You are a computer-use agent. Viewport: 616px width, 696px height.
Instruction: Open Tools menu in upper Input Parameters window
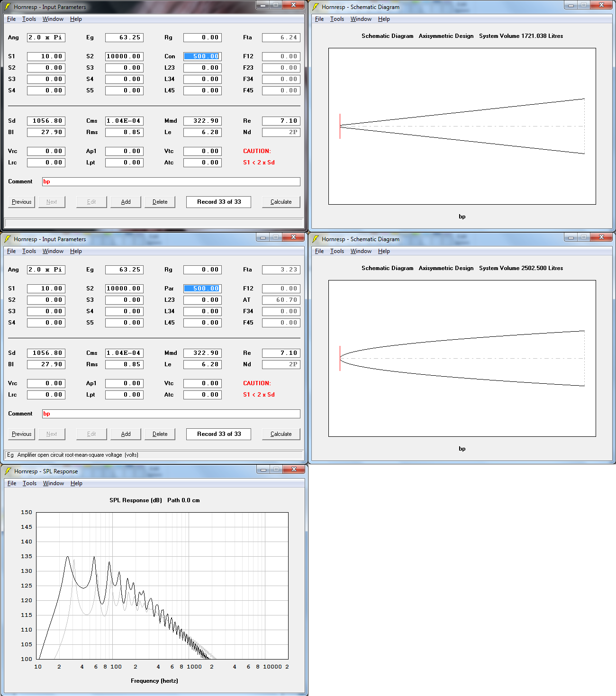pyautogui.click(x=29, y=19)
